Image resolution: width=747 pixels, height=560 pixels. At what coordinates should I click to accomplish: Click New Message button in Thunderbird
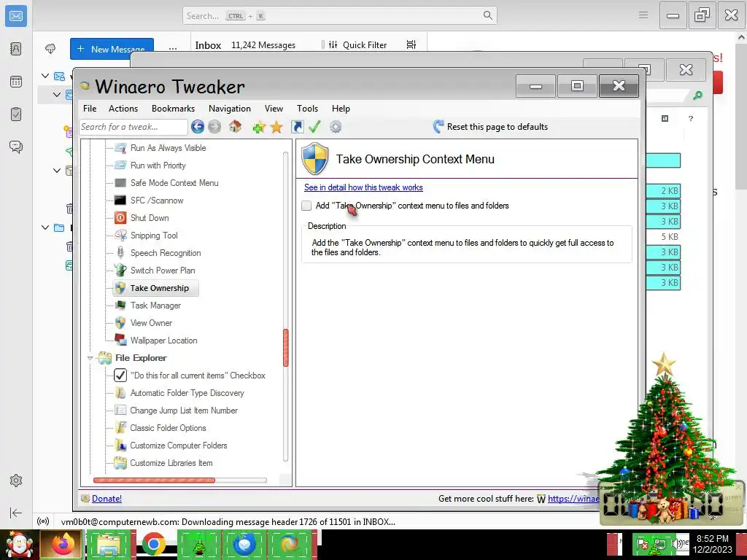[112, 49]
